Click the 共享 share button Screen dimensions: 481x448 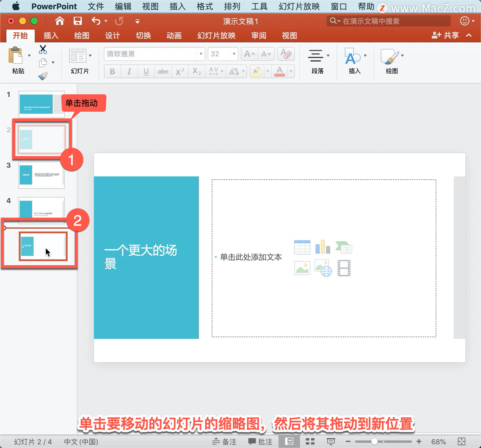point(445,35)
